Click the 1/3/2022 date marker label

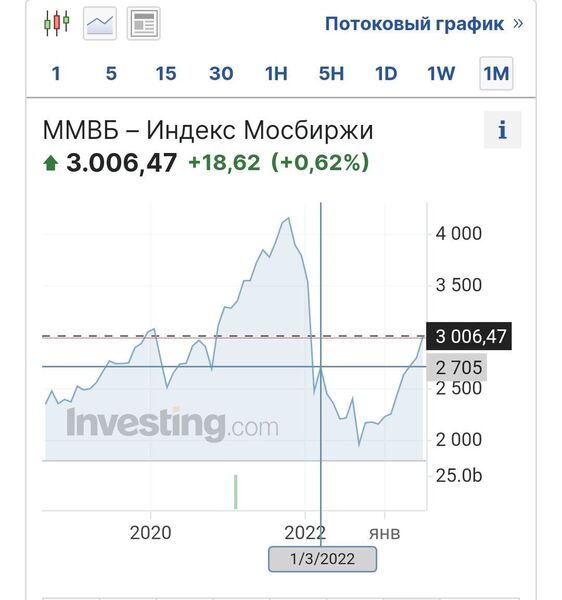tap(323, 559)
